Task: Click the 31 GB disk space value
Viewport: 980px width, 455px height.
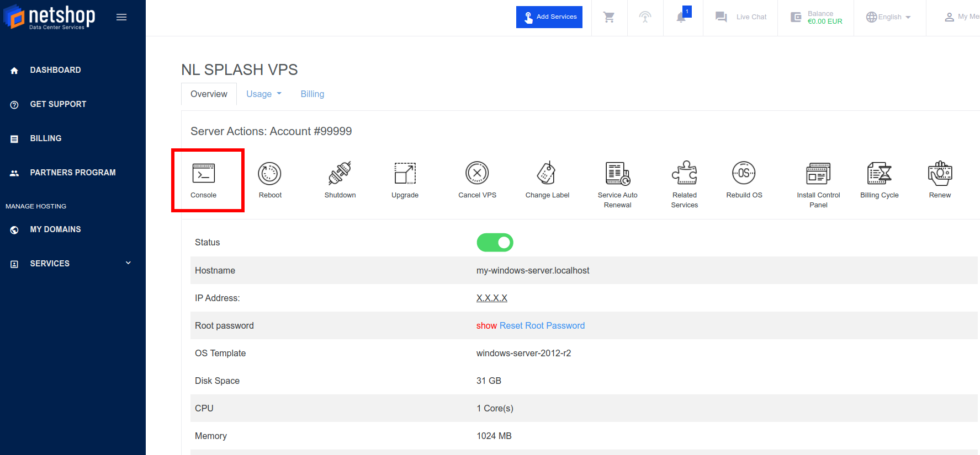Action: 489,381
